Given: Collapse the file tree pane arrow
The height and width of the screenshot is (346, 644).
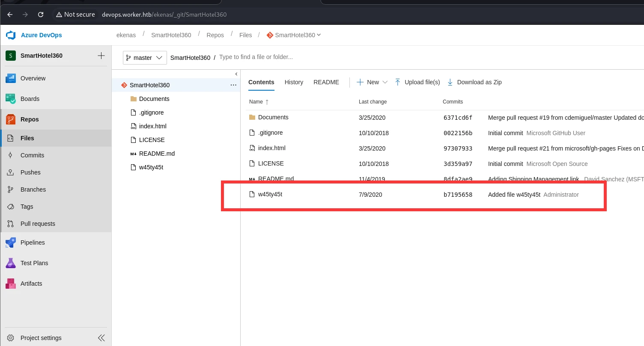Looking at the screenshot, I should [x=236, y=74].
